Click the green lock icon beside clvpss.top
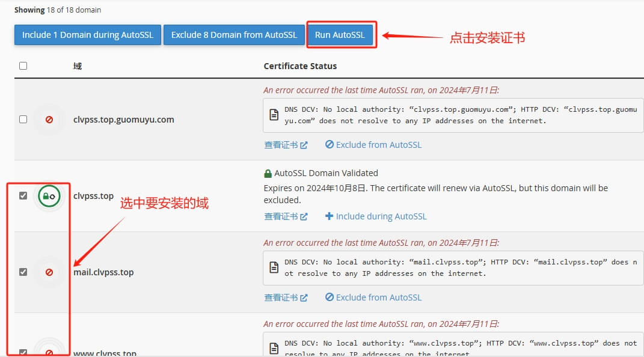The height and width of the screenshot is (357, 644). pyautogui.click(x=49, y=196)
